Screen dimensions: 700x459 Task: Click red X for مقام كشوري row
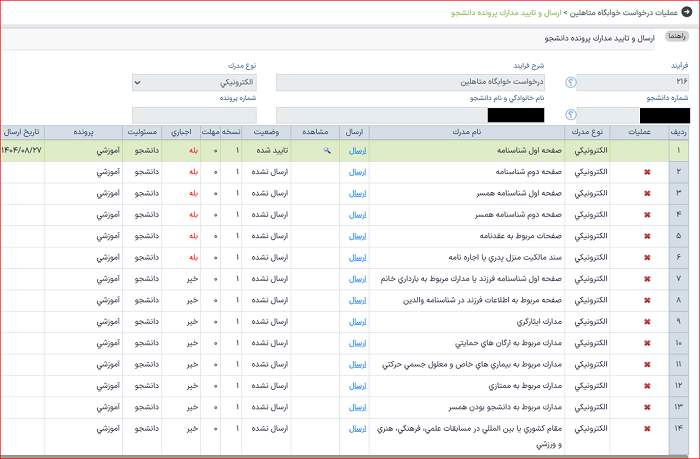pos(647,429)
